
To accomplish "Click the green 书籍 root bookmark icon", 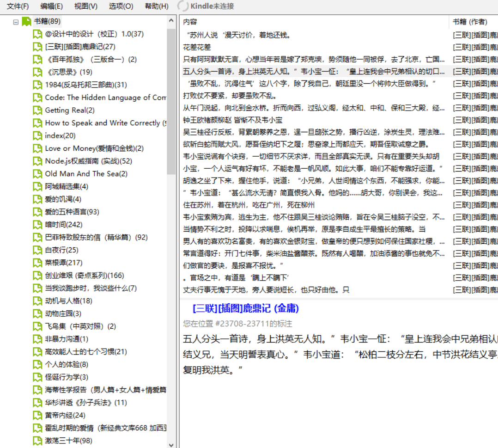I will click(27, 22).
